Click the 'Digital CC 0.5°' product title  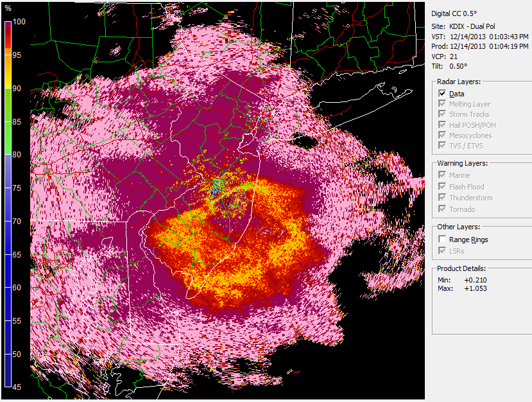[x=454, y=13]
